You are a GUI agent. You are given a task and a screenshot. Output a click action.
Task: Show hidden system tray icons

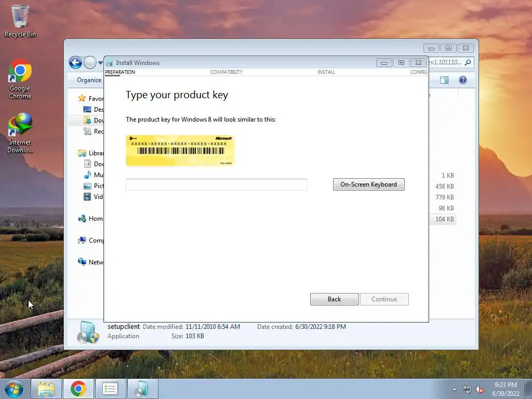click(454, 389)
